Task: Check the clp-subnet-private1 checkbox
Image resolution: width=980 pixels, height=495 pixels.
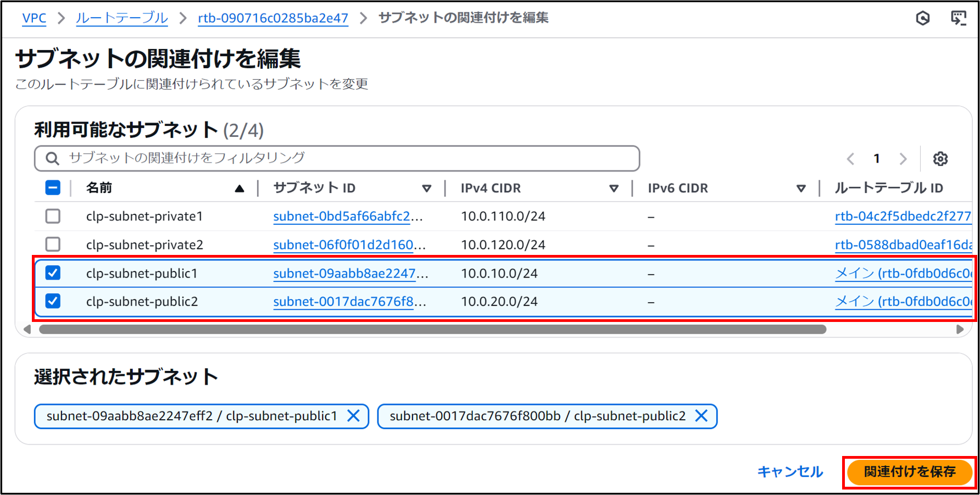Action: (x=53, y=216)
